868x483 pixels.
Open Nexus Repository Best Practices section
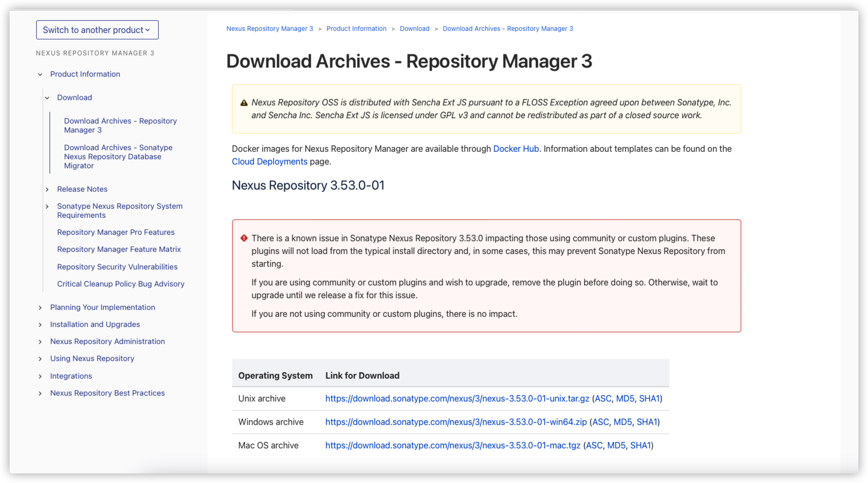(108, 393)
